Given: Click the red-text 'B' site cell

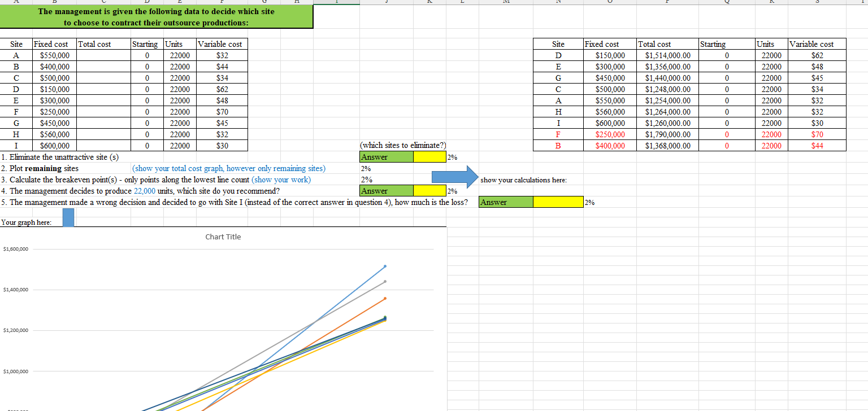Looking at the screenshot, I should [558, 146].
